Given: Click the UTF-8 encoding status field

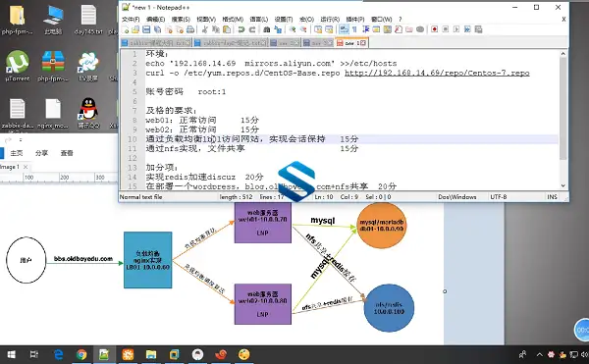Looking at the screenshot, I should (x=498, y=197).
